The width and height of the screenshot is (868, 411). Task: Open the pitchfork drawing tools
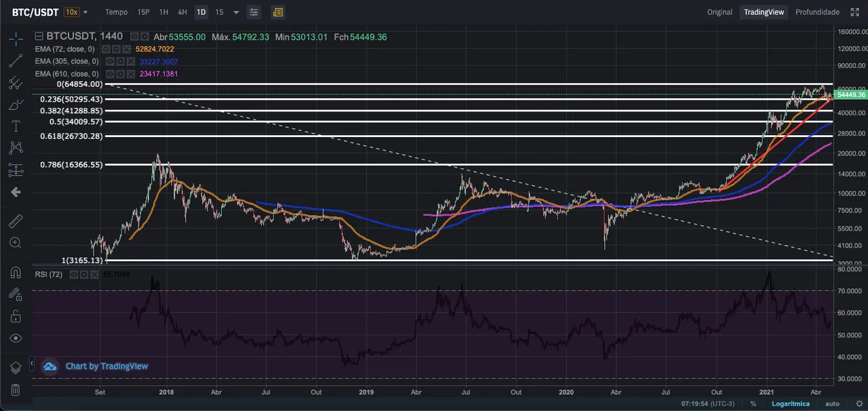[16, 83]
